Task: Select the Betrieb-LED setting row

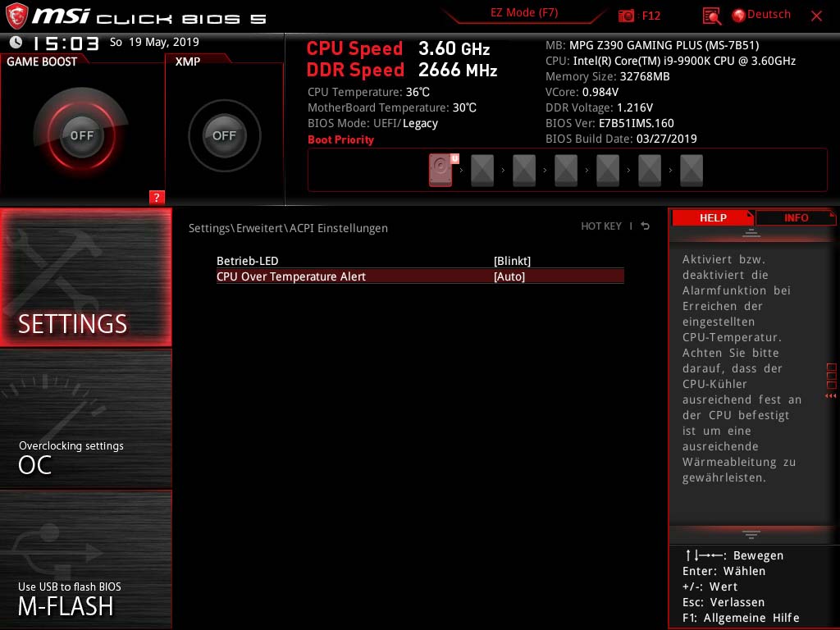Action: [x=420, y=261]
